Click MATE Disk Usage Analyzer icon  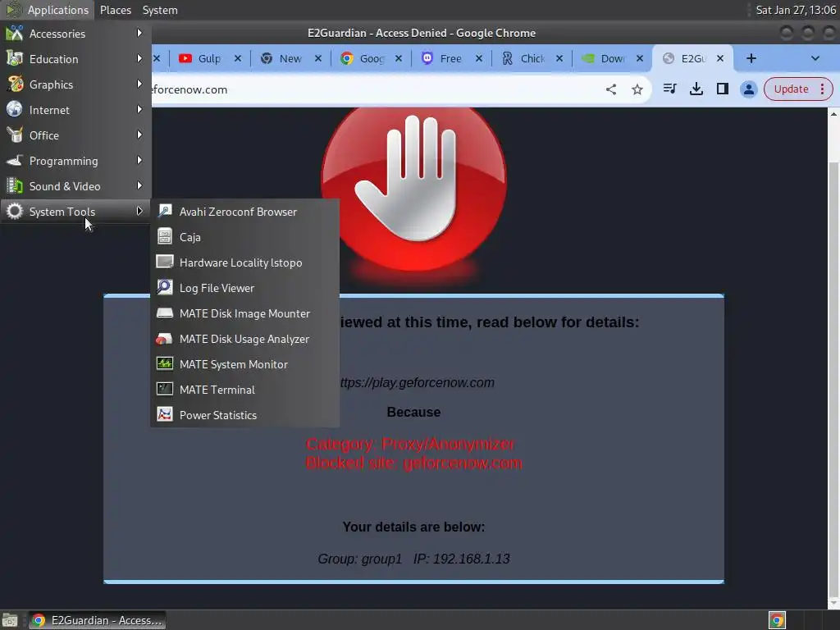pyautogui.click(x=164, y=339)
